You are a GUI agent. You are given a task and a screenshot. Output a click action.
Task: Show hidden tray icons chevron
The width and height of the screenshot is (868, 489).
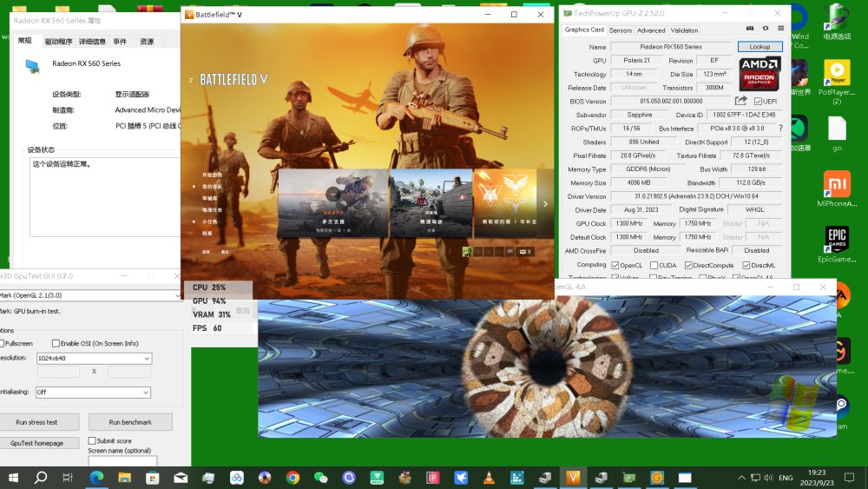(741, 478)
